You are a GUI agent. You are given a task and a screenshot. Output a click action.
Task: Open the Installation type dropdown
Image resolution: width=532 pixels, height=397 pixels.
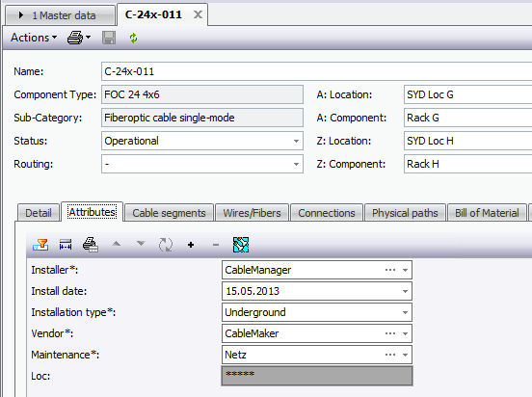click(405, 312)
